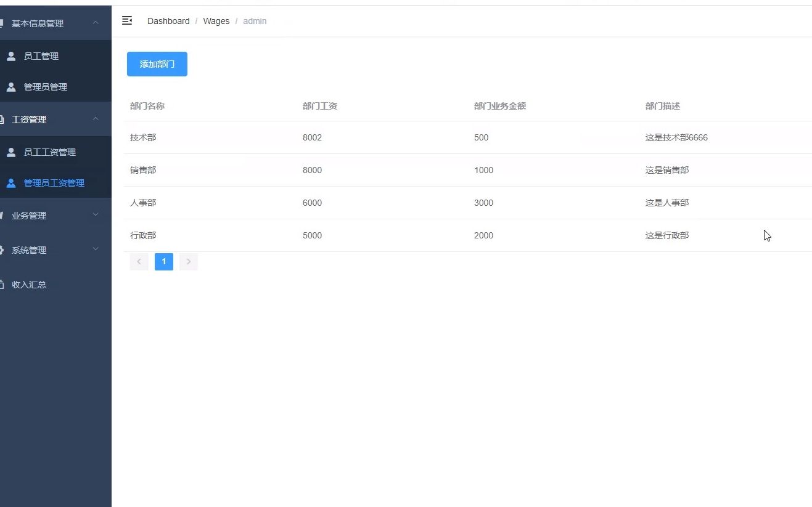The width and height of the screenshot is (812, 507).
Task: Expand the 业务管理 dropdown arrow
Action: (x=96, y=215)
